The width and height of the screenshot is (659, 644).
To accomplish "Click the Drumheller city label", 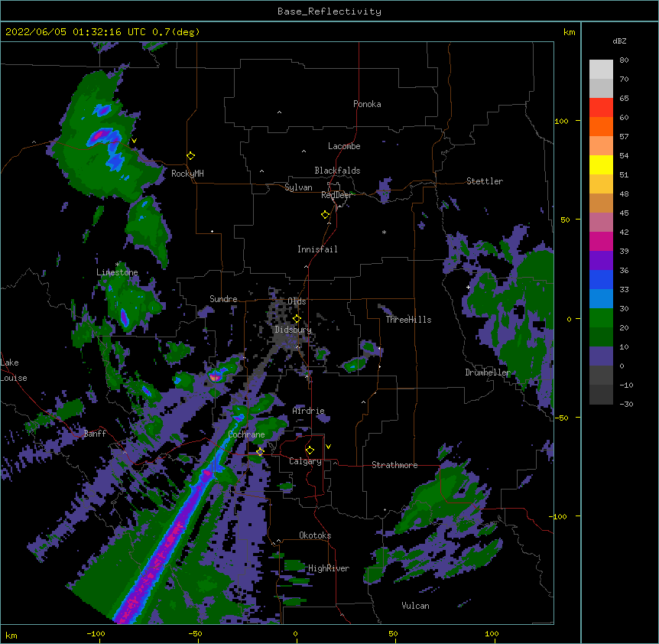I will pos(488,372).
